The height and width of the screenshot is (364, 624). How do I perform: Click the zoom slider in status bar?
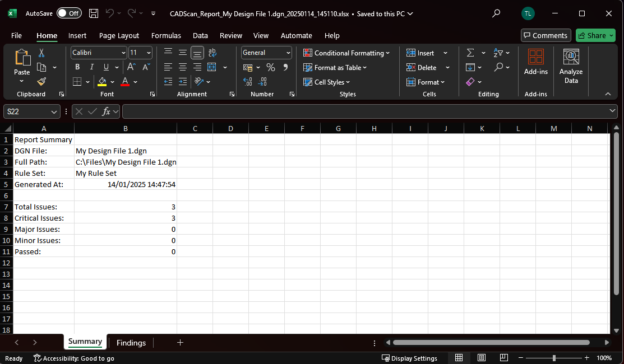point(554,358)
